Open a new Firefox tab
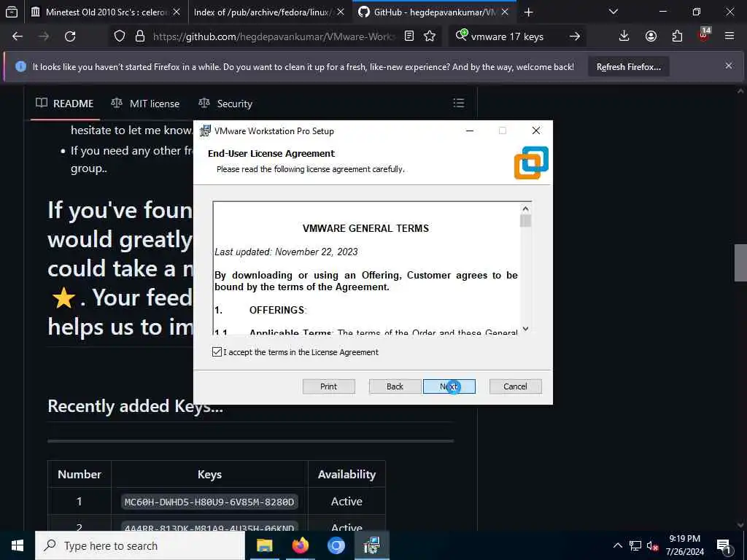 [x=528, y=12]
